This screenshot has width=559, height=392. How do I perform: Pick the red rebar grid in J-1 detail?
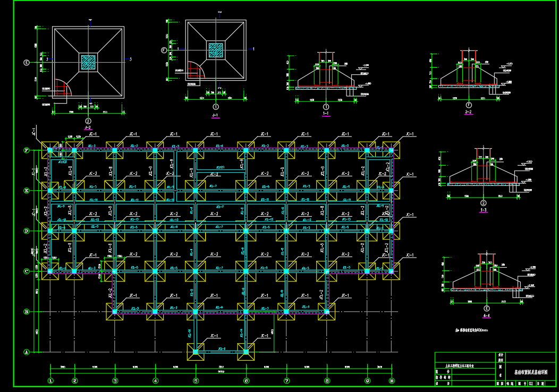(x=194, y=71)
